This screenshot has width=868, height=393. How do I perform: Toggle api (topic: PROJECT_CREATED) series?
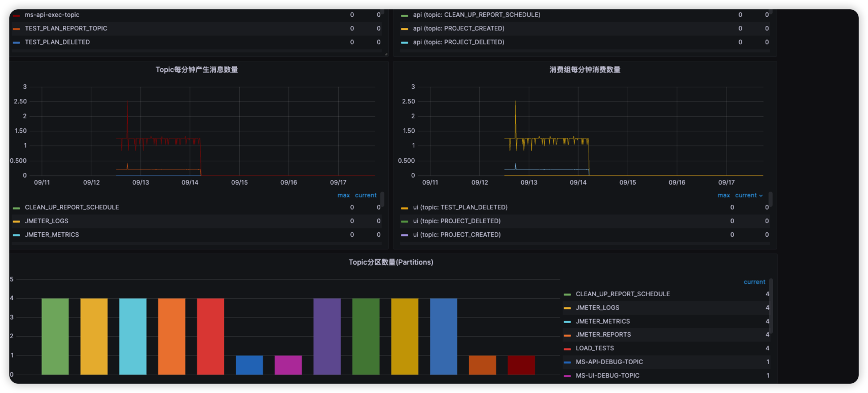(x=458, y=28)
